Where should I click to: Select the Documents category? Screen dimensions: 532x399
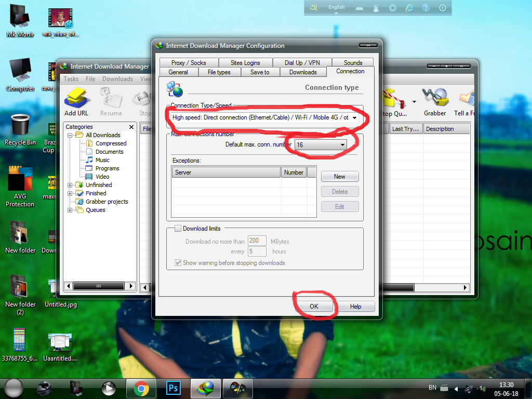109,152
